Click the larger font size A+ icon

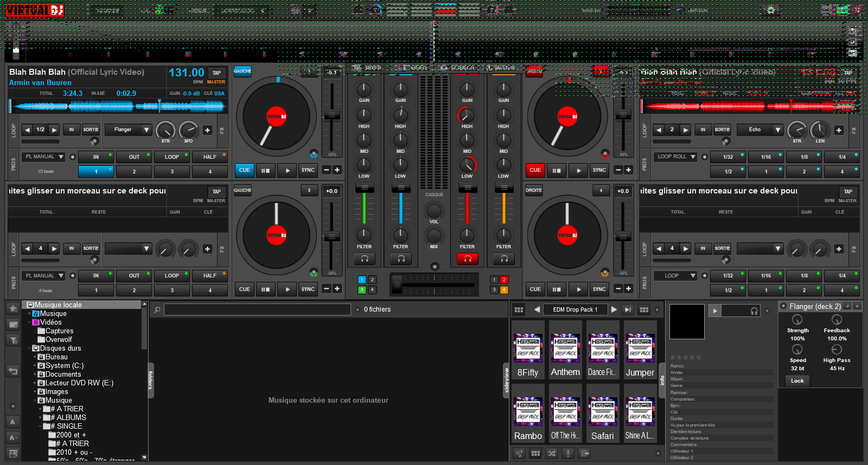coord(13,437)
